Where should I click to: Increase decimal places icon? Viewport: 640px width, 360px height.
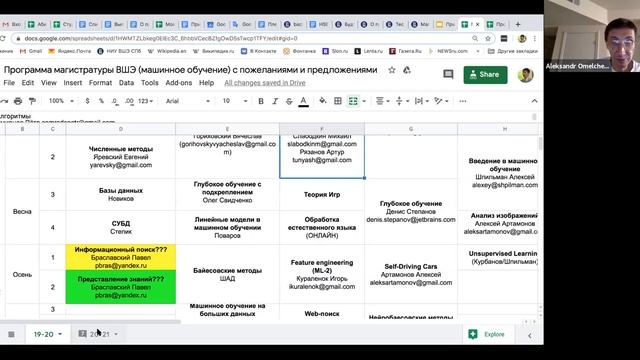129,101
